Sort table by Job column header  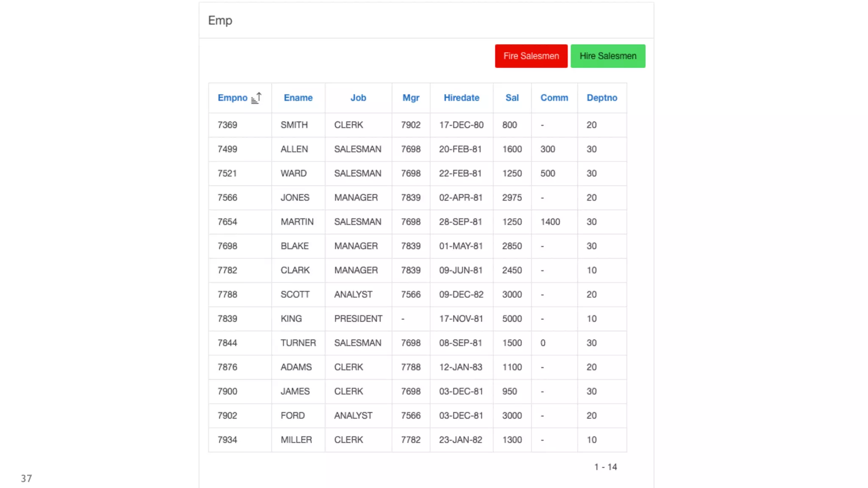358,98
